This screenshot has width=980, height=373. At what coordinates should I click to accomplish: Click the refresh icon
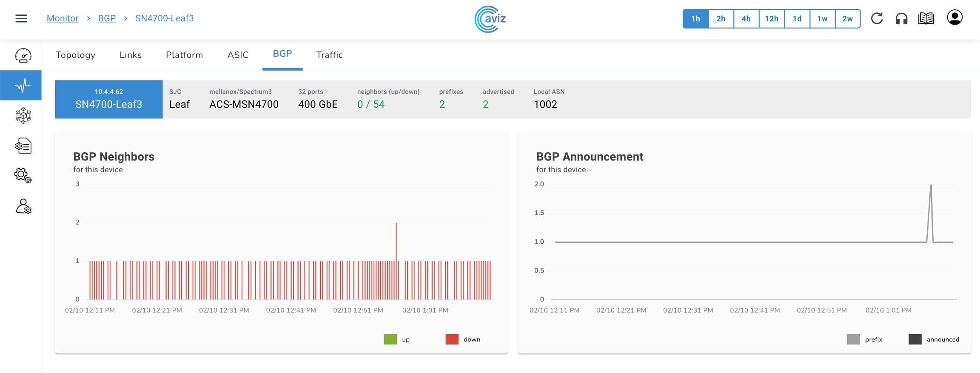tap(877, 19)
